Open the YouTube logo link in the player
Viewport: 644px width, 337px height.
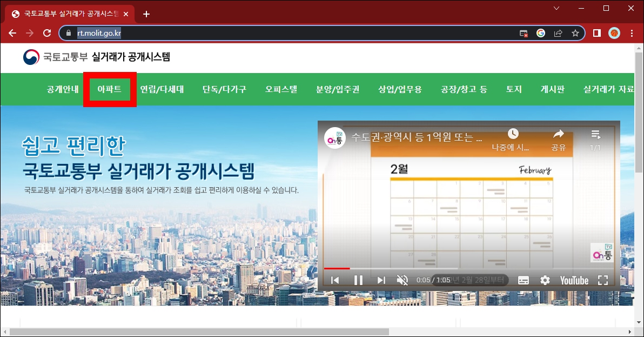pos(574,280)
